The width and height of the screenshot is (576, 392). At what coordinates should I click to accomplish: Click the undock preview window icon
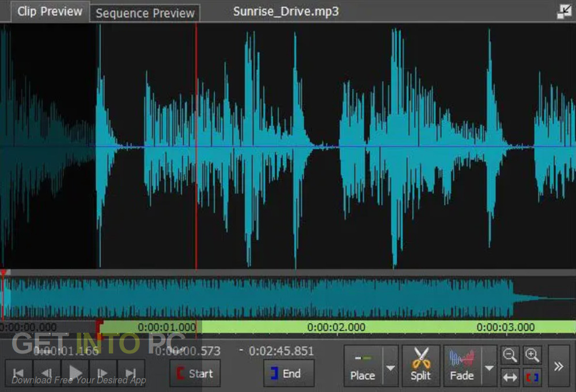(x=564, y=12)
